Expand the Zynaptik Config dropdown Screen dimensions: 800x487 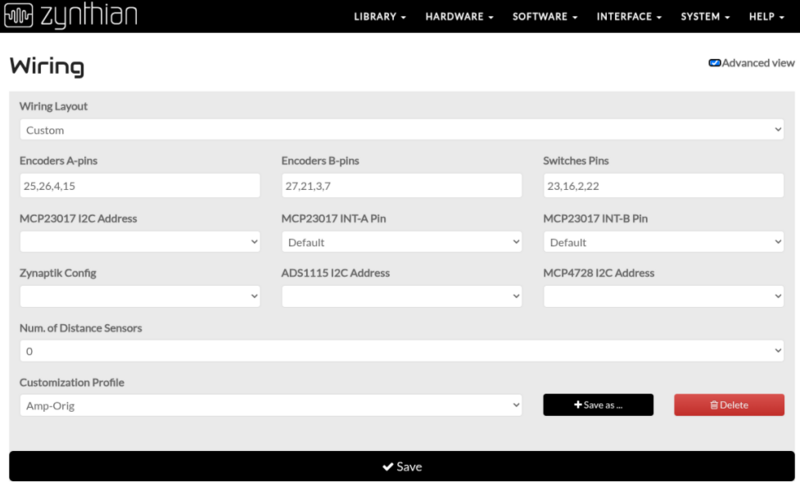(x=139, y=297)
